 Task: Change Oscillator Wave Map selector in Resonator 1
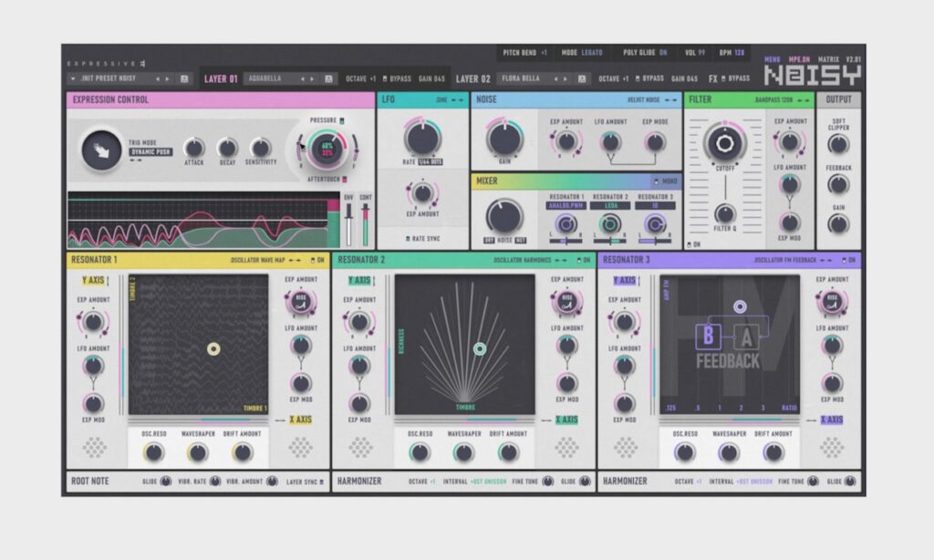coord(265,260)
